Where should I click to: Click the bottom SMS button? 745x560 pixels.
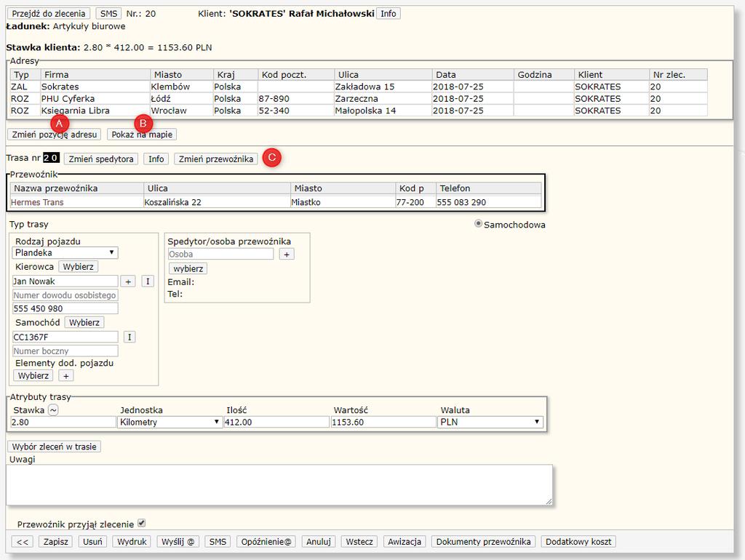[x=218, y=542]
